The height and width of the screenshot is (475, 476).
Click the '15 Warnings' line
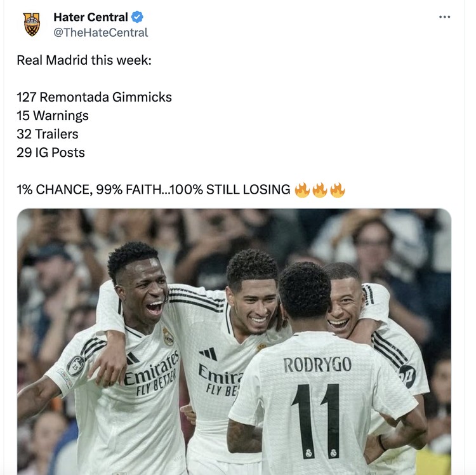coord(53,116)
